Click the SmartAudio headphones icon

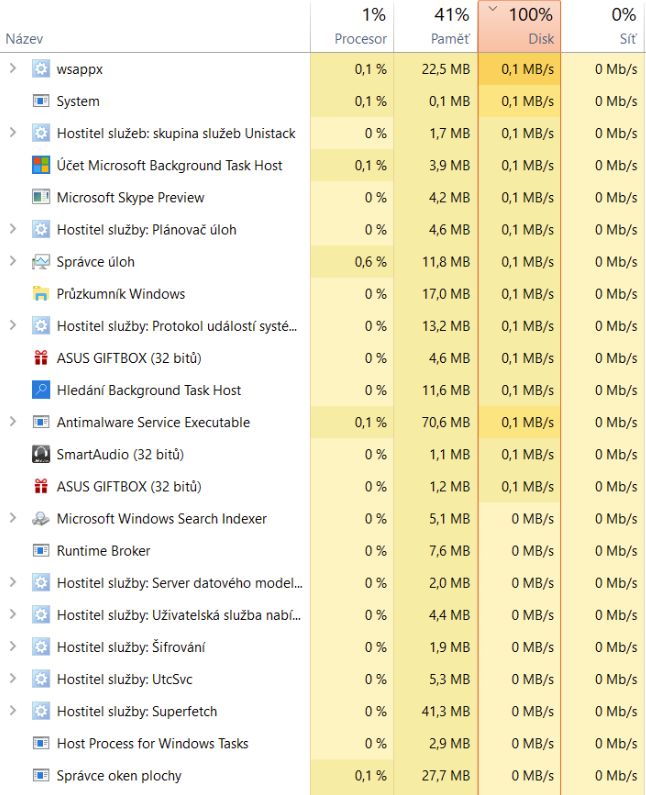click(41, 454)
